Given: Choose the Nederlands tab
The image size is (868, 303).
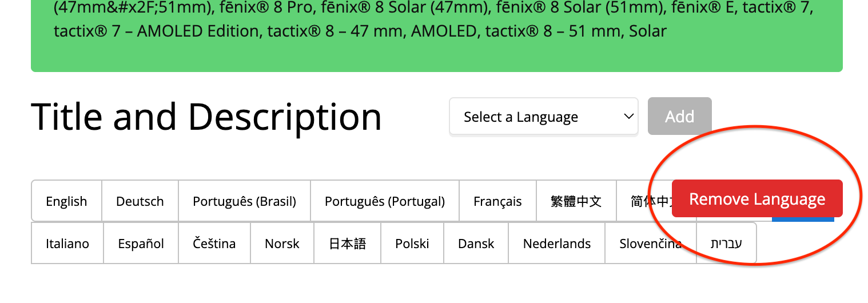Looking at the screenshot, I should (556, 244).
